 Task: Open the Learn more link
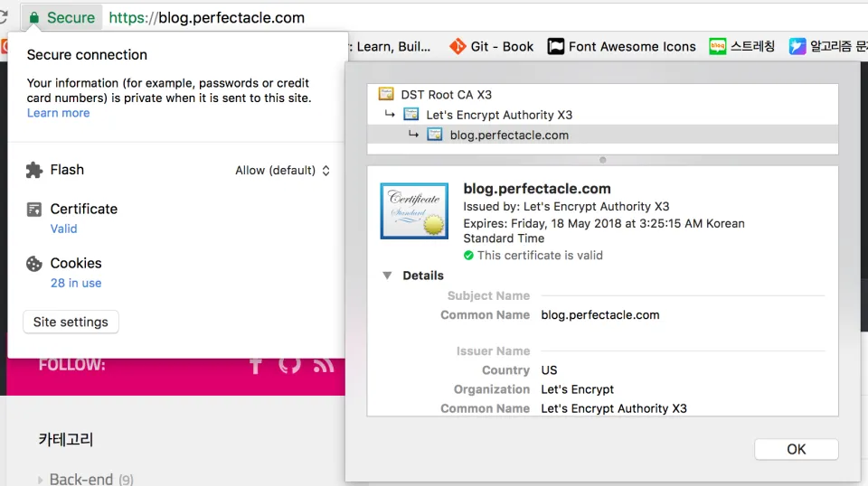pos(58,113)
